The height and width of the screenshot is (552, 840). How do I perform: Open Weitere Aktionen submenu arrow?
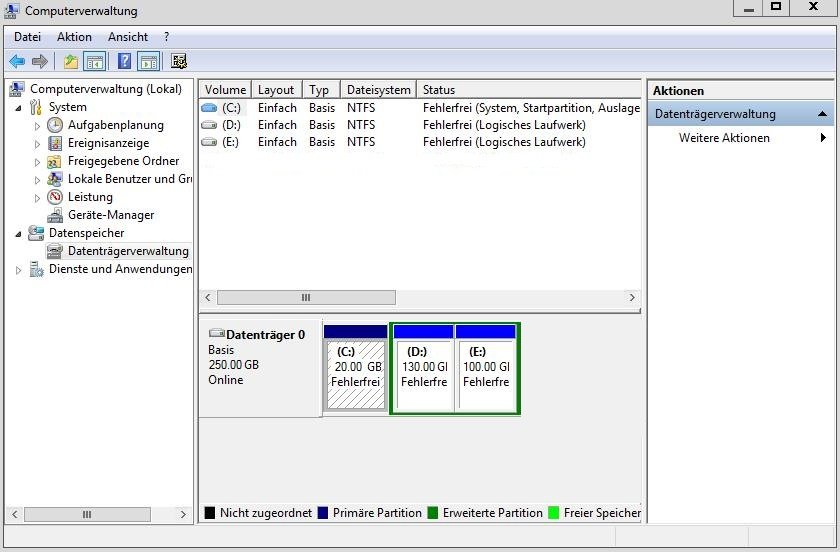(x=823, y=138)
